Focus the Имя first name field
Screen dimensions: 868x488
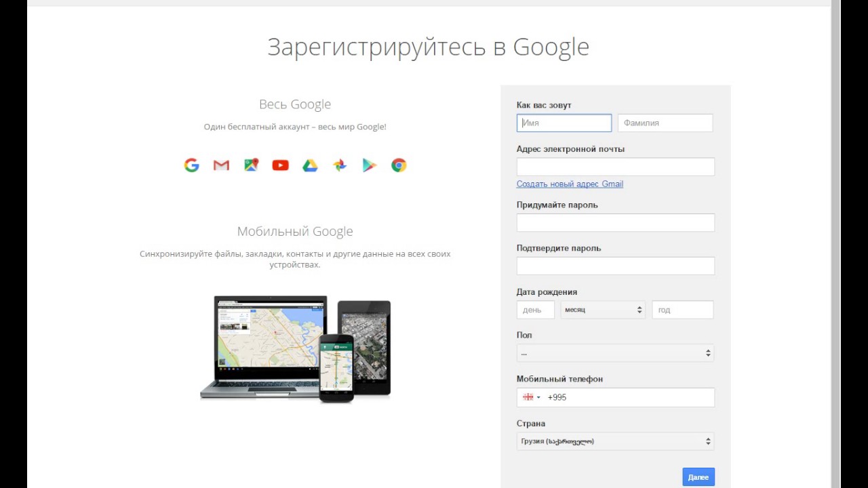(564, 123)
